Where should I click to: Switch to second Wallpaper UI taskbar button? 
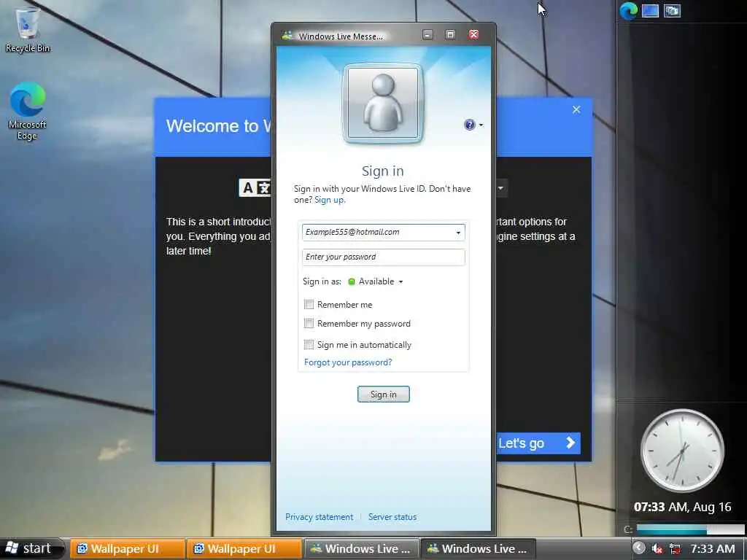(x=244, y=548)
